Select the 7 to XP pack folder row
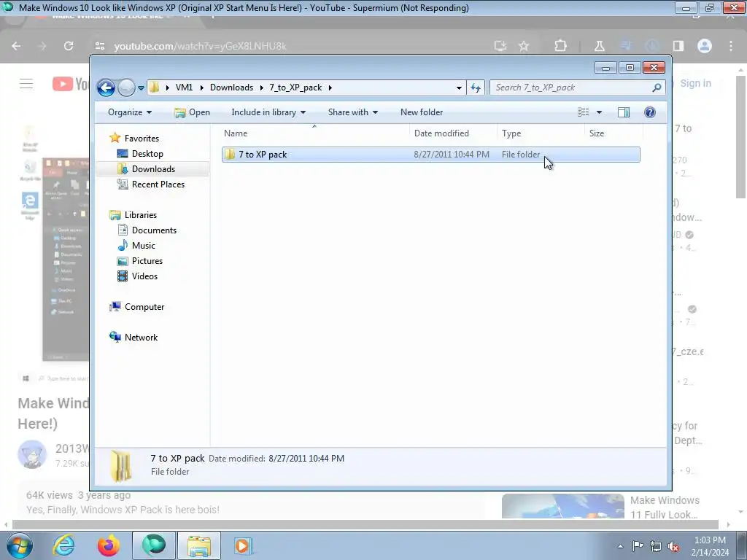The height and width of the screenshot is (560, 747). pyautogui.click(x=430, y=155)
